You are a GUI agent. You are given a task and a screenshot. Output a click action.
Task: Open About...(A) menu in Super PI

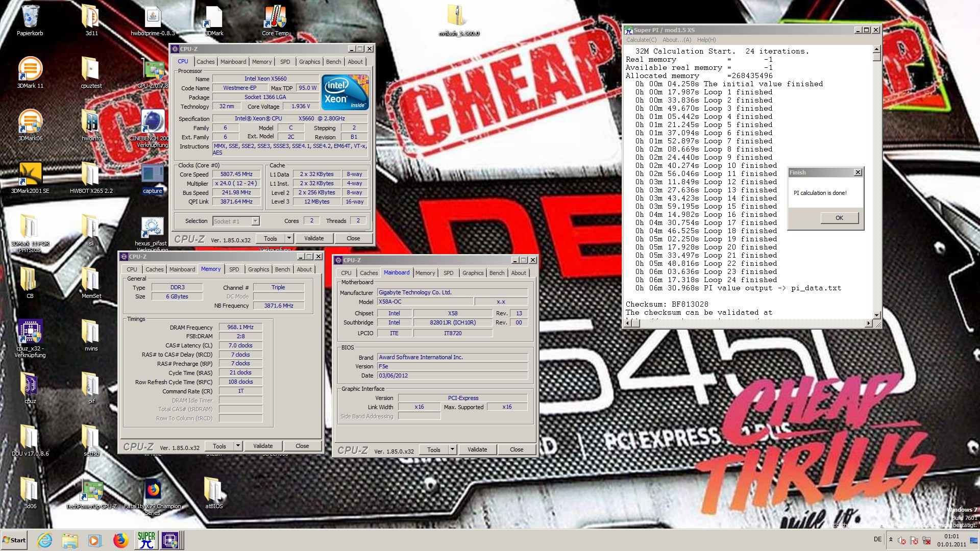point(677,40)
